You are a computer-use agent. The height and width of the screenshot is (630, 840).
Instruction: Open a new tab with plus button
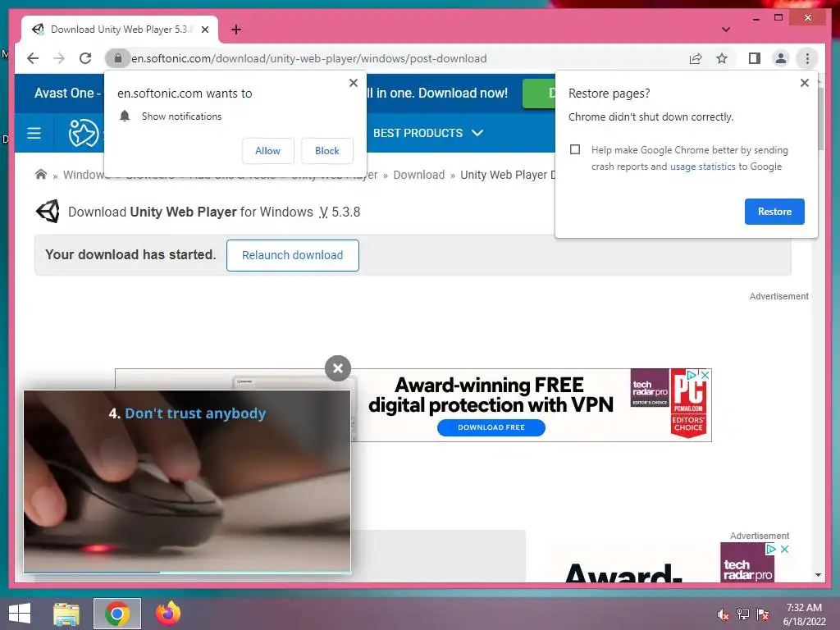[x=235, y=30]
